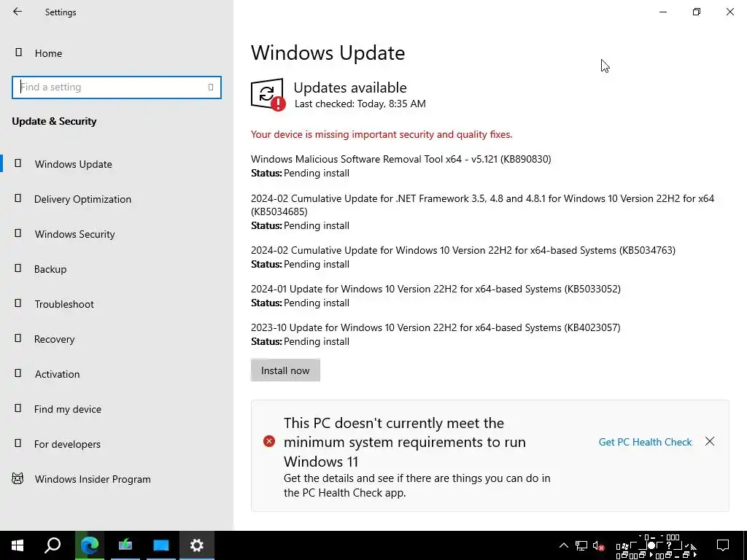Viewport: 747px width, 560px height.
Task: Open the Recovery section
Action: coord(54,339)
